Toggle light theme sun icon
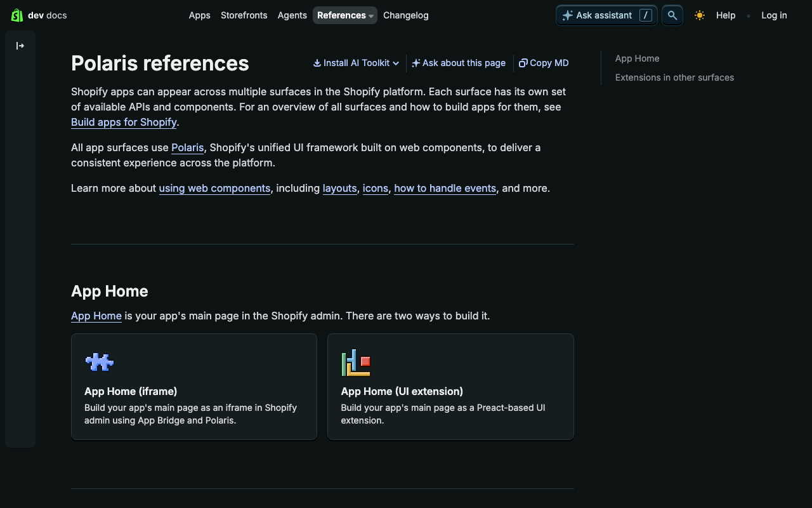This screenshot has width=812, height=508. (700, 15)
